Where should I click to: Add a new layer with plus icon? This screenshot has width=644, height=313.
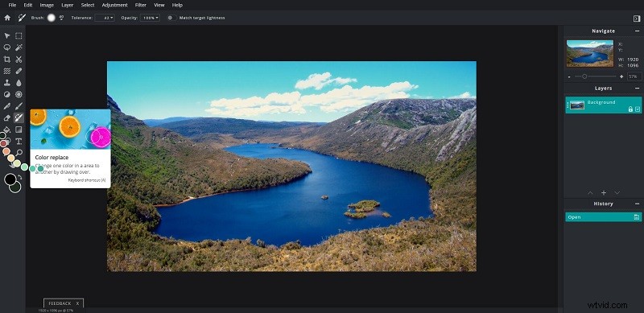click(x=604, y=192)
